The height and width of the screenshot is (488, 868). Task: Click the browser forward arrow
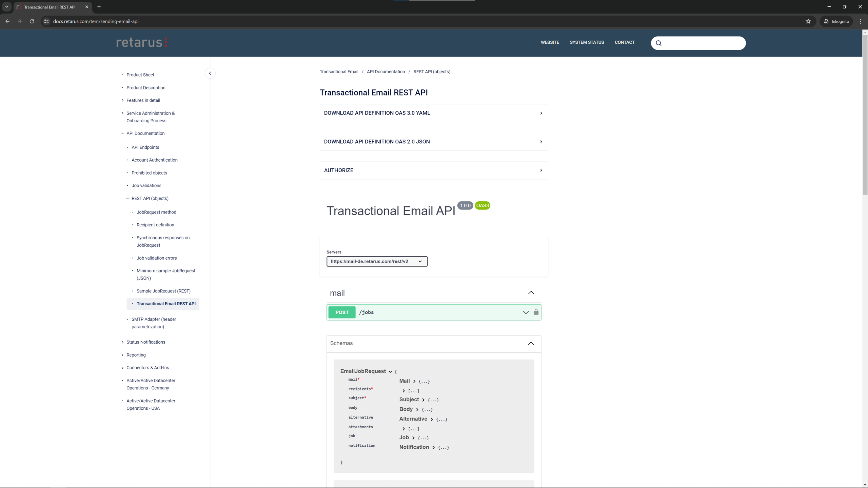click(x=20, y=21)
